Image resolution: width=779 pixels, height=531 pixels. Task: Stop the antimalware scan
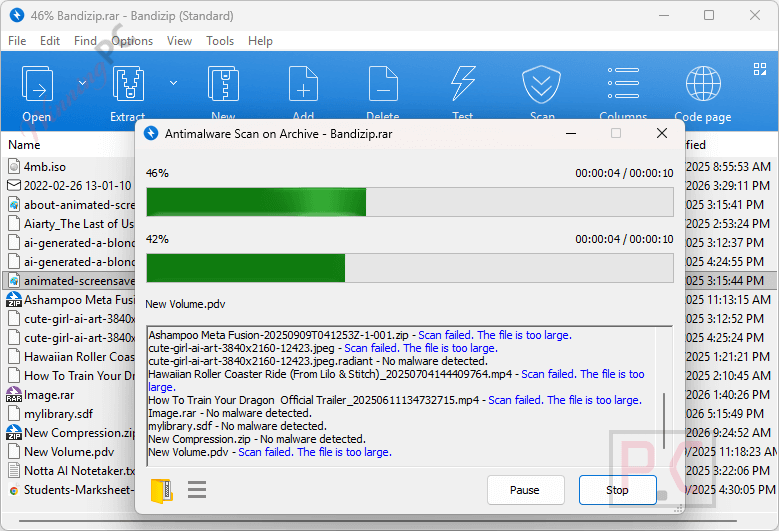tap(618, 490)
